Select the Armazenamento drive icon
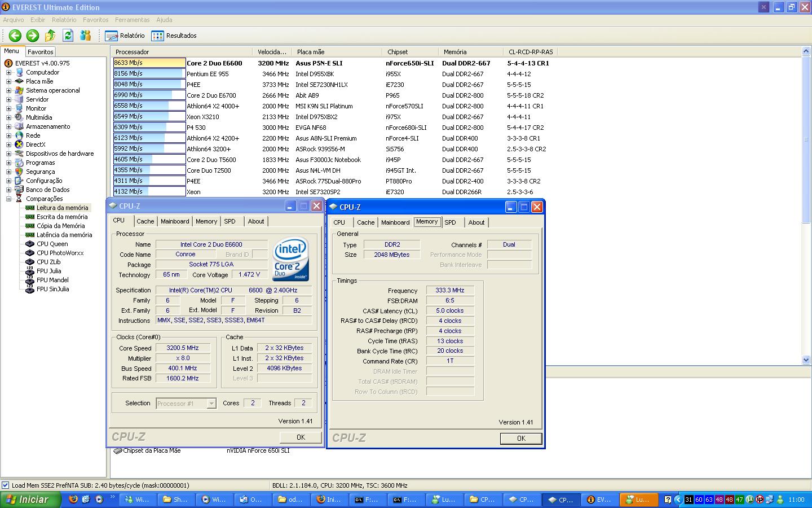812x508 pixels. coord(19,126)
